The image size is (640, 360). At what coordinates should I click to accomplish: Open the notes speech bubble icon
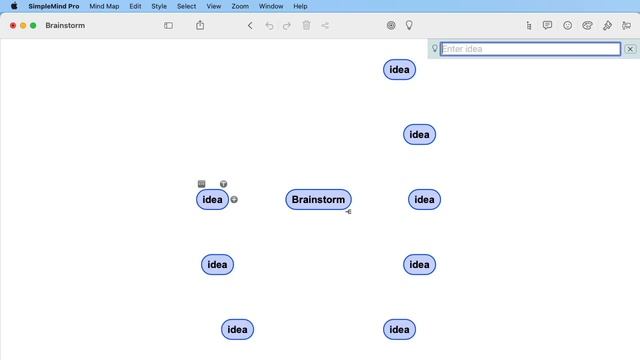click(x=547, y=25)
